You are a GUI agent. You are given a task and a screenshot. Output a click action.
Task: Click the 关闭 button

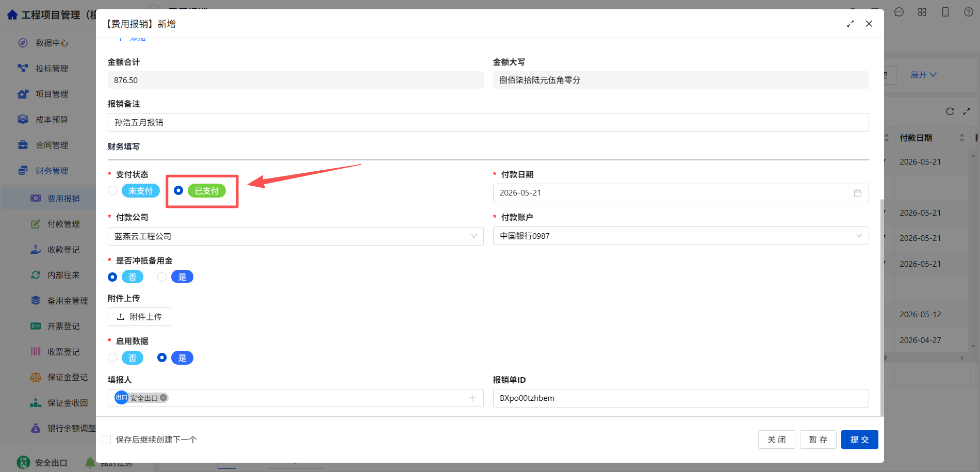point(776,440)
